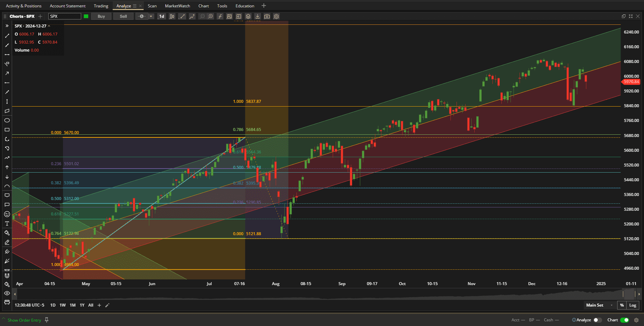
Task: Open the Analyze tab menu icon
Action: (x=135, y=6)
